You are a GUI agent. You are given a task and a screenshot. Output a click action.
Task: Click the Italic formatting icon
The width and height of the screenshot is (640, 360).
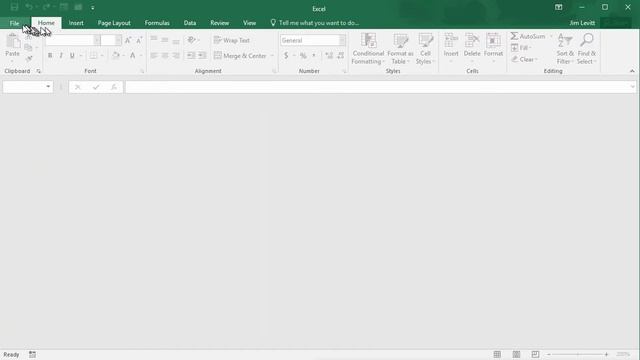61,56
